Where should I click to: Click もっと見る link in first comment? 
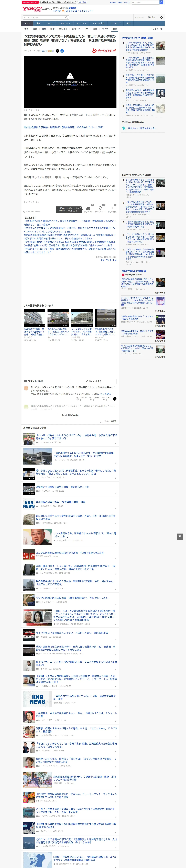click(x=106, y=394)
